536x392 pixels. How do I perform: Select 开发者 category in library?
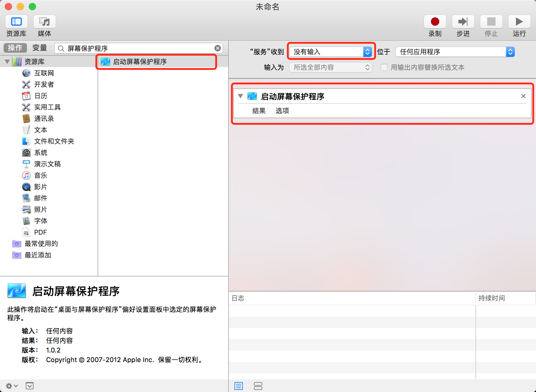coord(44,84)
